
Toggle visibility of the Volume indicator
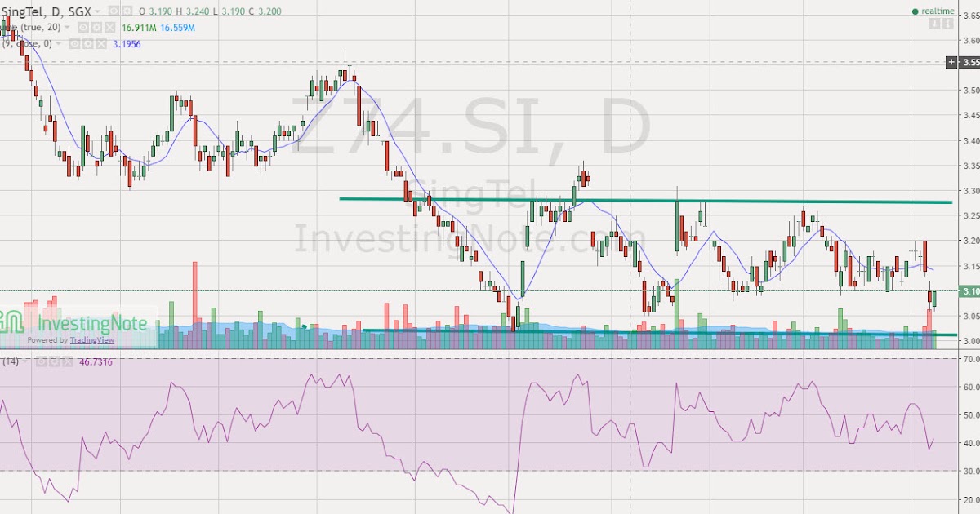click(83, 27)
